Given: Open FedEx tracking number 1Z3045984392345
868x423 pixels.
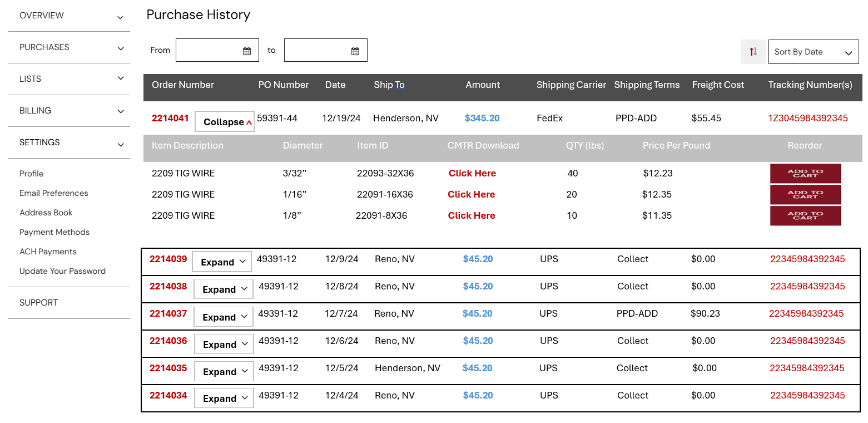Looking at the screenshot, I should (x=807, y=118).
